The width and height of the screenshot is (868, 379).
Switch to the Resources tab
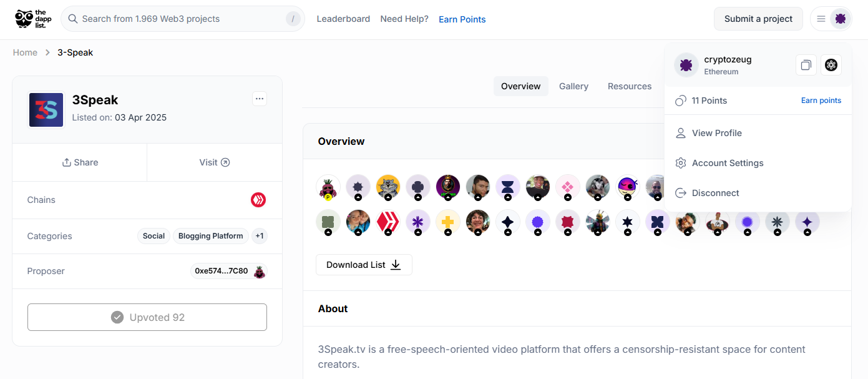tap(630, 86)
